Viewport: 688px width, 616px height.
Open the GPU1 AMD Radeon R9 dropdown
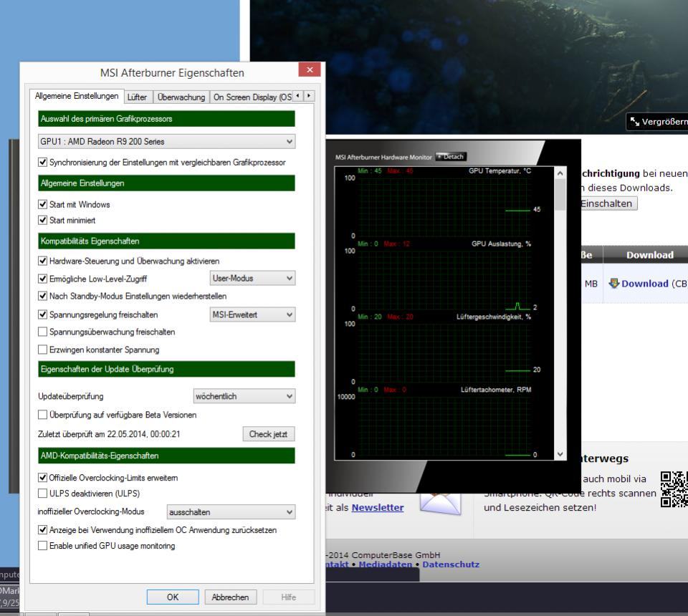point(166,142)
